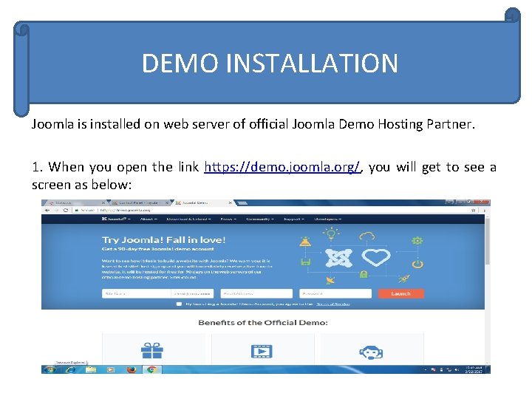The image size is (532, 399).
Task: Click the gift box benefit icon
Action: pyautogui.click(x=152, y=351)
